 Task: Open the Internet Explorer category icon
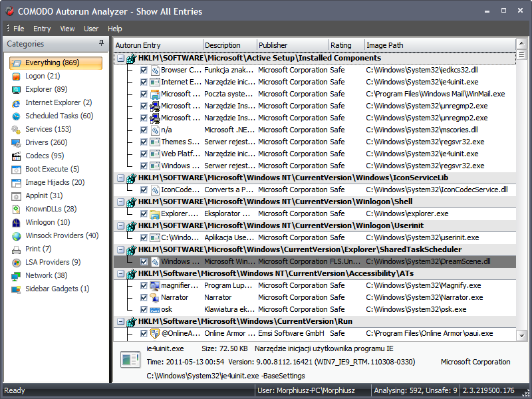16,103
